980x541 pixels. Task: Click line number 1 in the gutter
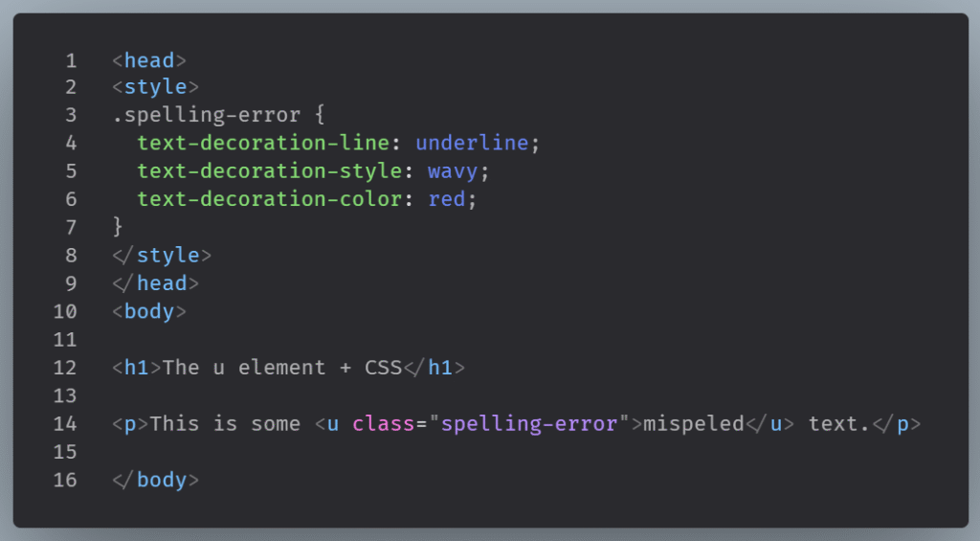[71, 61]
